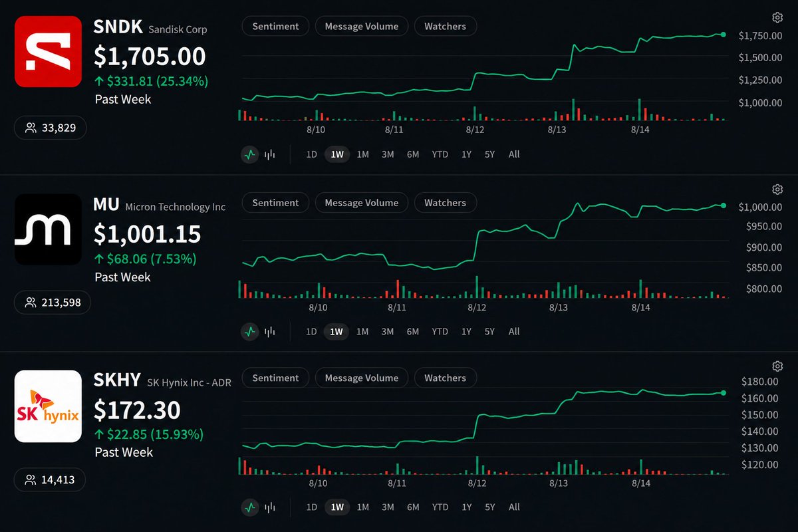The height and width of the screenshot is (532, 798).
Task: Show Sentiment overlay on SNDK chart
Action: [x=275, y=27]
